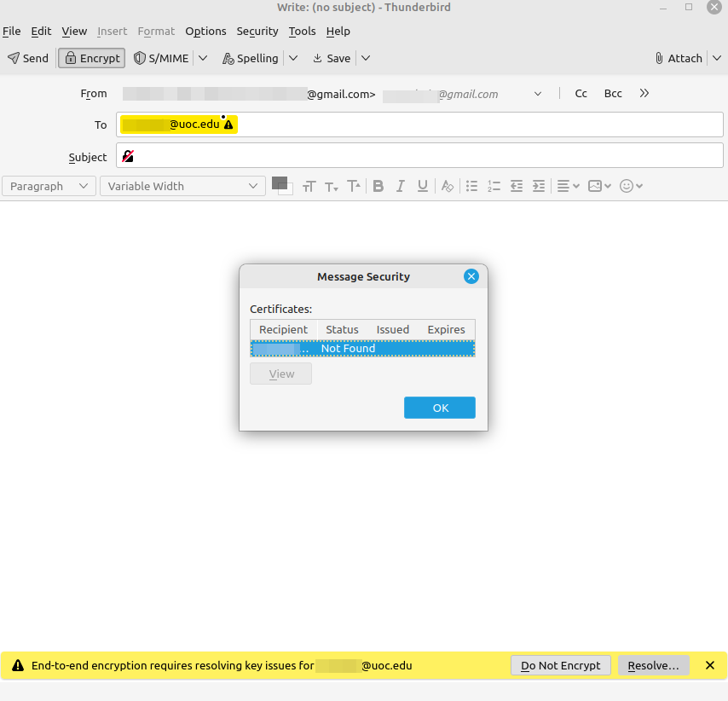Image resolution: width=728 pixels, height=701 pixels.
Task: Click the Expires column header
Action: point(446,329)
